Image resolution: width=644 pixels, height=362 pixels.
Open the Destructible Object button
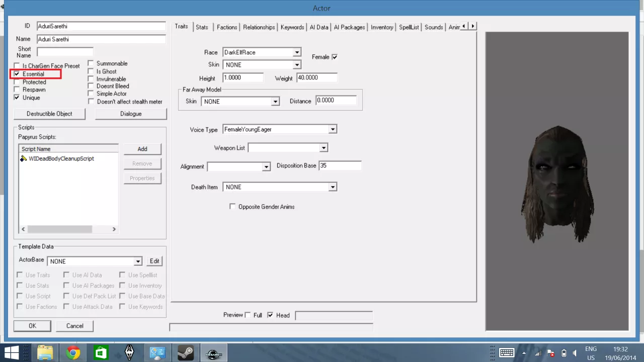49,114
